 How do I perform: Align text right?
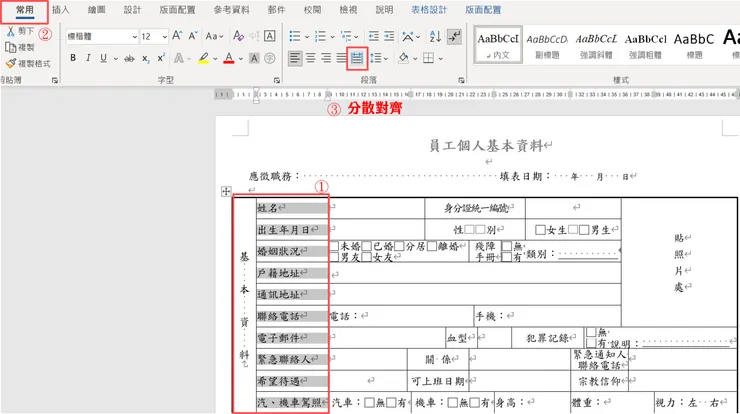click(326, 59)
